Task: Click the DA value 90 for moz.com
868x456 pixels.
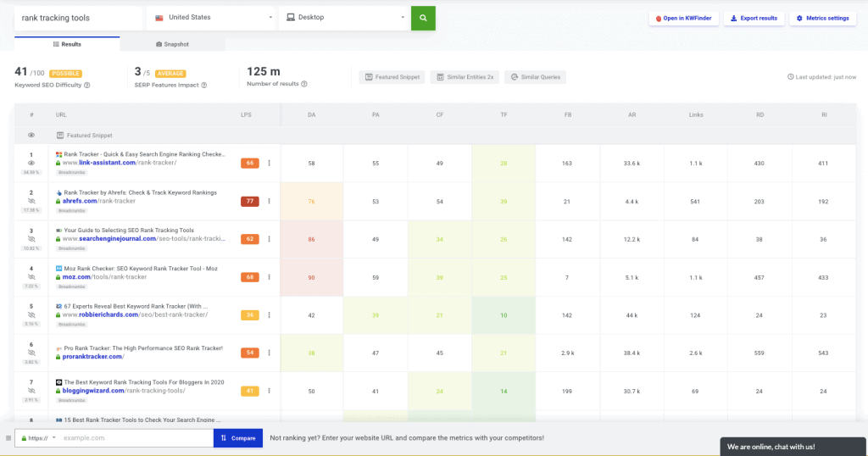Action: click(311, 277)
